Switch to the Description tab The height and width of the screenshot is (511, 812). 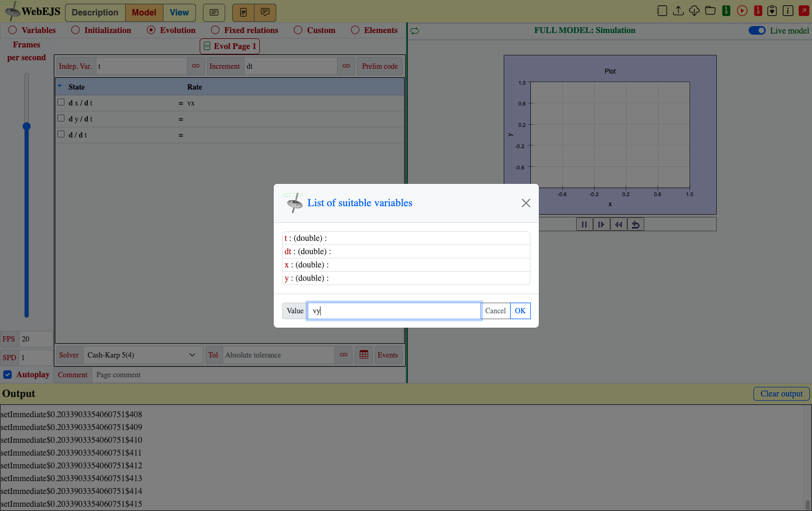click(x=95, y=12)
